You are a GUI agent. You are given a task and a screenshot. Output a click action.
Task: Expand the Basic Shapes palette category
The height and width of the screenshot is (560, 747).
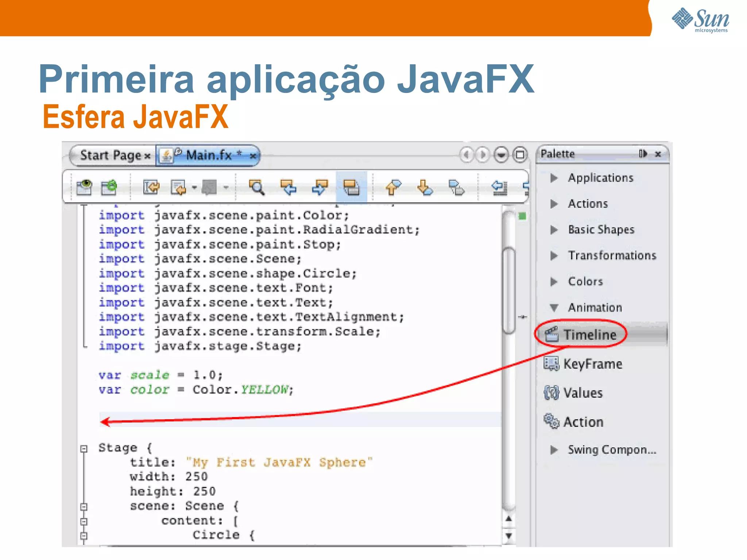pos(554,230)
